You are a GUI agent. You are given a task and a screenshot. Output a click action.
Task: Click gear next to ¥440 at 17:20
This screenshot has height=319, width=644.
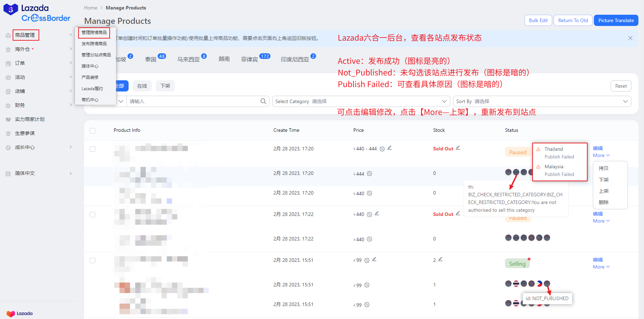(369, 193)
